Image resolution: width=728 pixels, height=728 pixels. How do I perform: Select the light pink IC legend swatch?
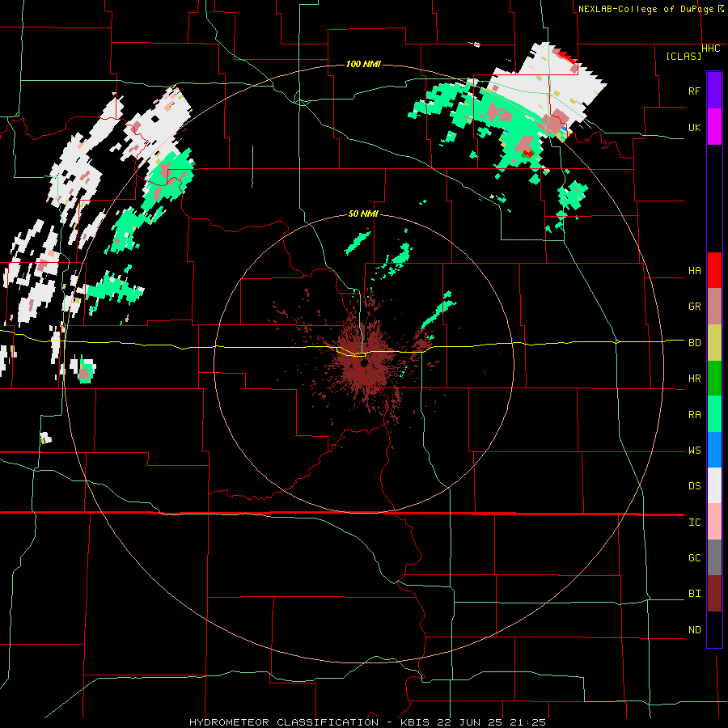pyautogui.click(x=714, y=522)
